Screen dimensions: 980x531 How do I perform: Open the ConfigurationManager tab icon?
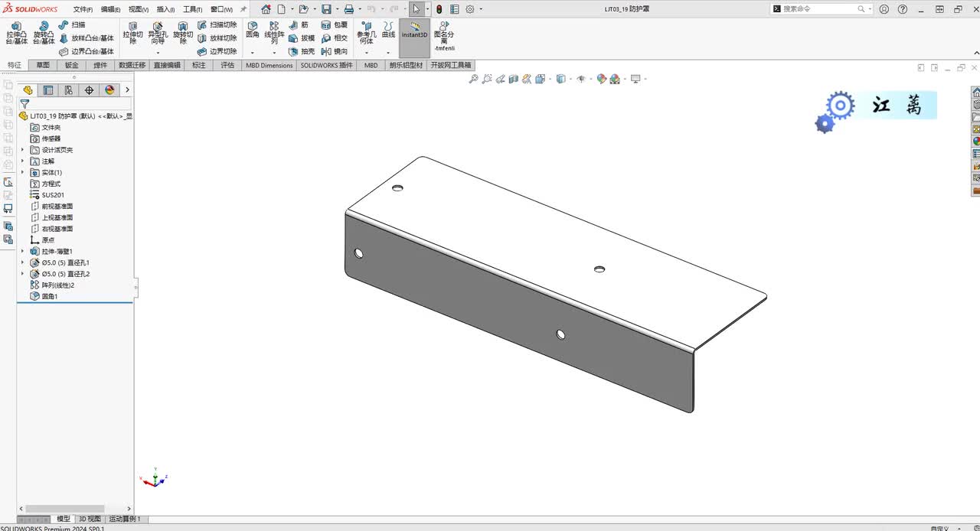(x=68, y=90)
